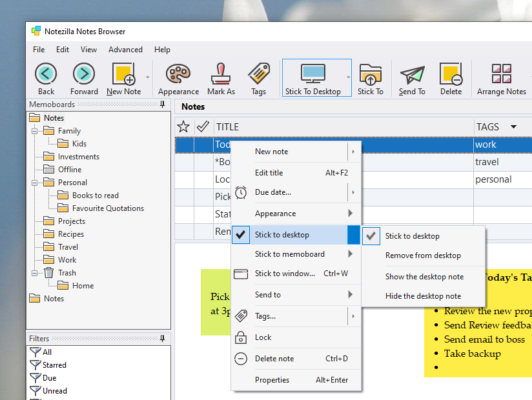Open the Offline memoboard
This screenshot has height=400, width=532.
coord(63,170)
